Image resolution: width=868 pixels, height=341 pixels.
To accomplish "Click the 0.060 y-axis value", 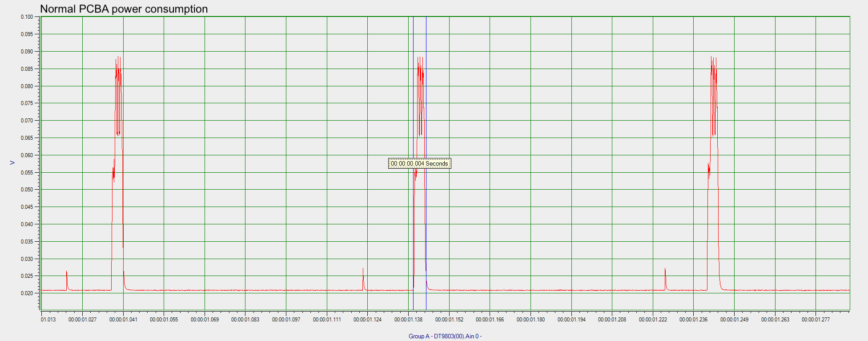I will [x=27, y=155].
